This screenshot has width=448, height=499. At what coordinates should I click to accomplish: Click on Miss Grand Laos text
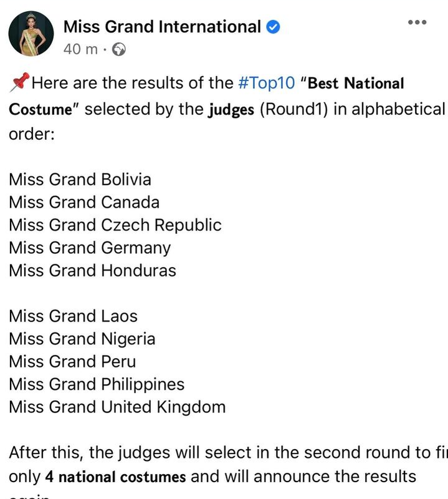[x=73, y=316]
